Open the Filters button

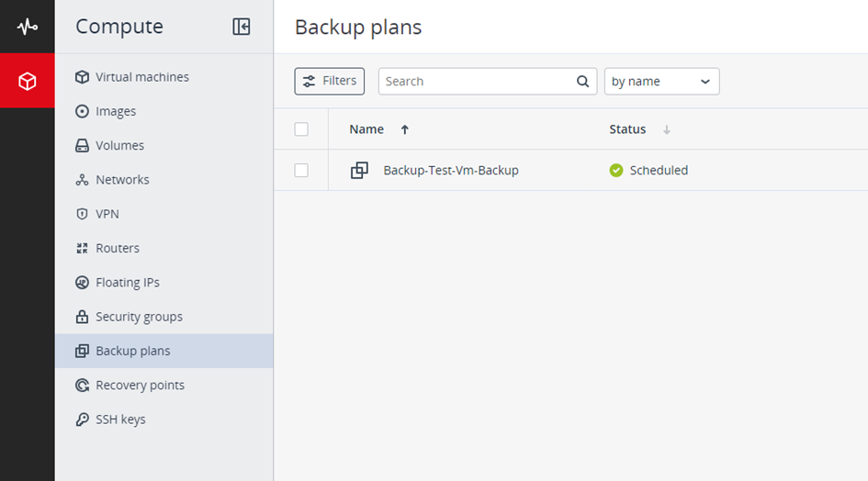point(329,81)
